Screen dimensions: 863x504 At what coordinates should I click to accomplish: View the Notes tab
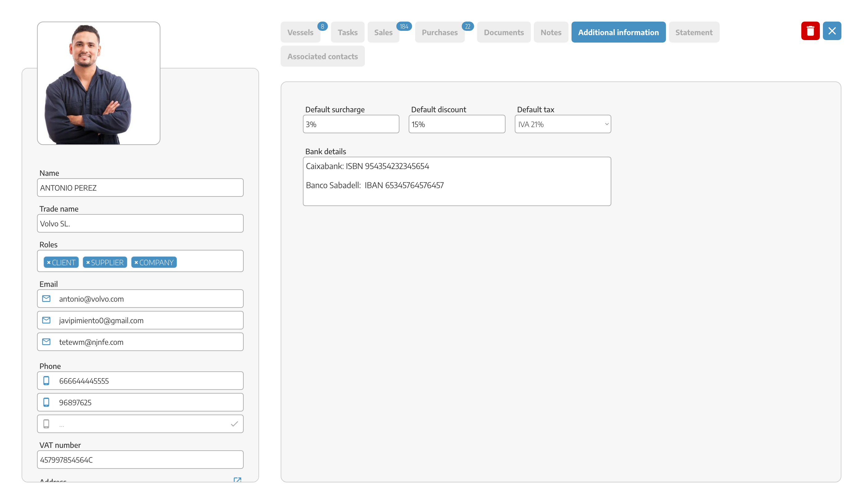[x=551, y=32]
